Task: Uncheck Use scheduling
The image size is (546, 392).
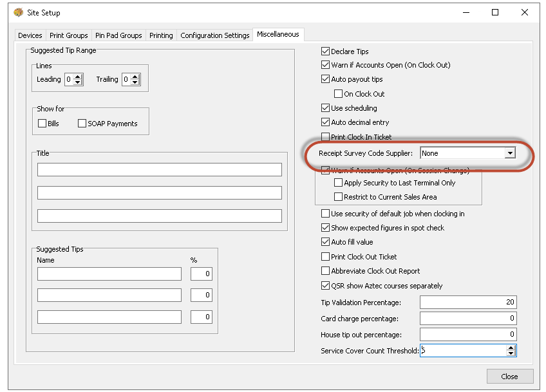Action: coord(325,108)
